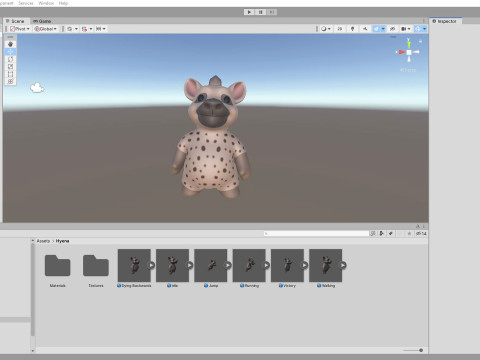This screenshot has width=480, height=360.
Task: Switch to the Game tab
Action: [42, 21]
